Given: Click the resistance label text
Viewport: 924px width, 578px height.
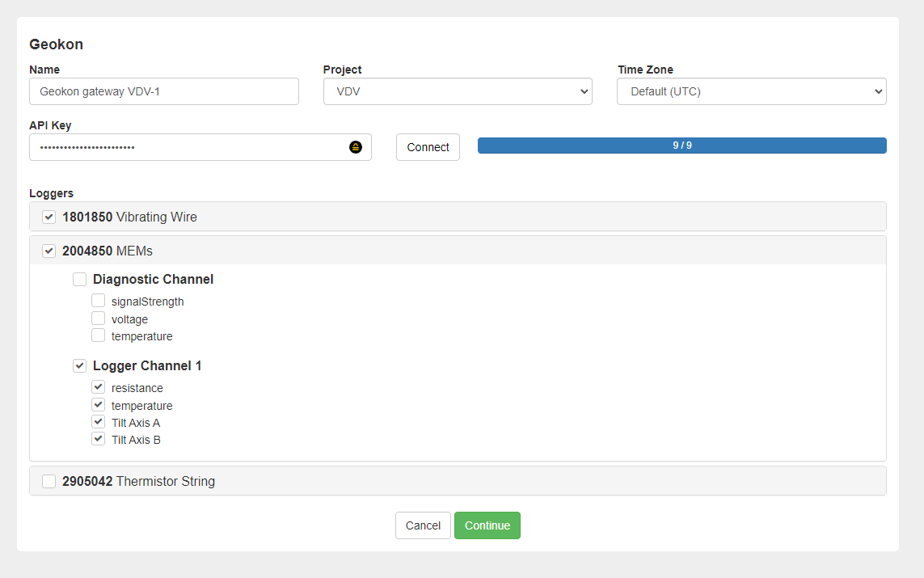Looking at the screenshot, I should [137, 388].
